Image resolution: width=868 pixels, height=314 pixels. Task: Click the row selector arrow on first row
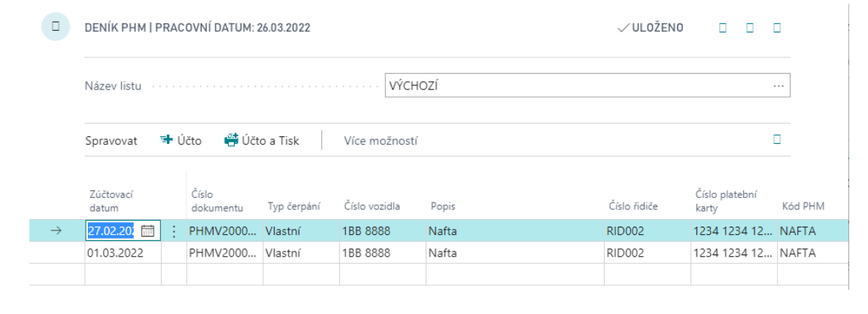click(56, 231)
